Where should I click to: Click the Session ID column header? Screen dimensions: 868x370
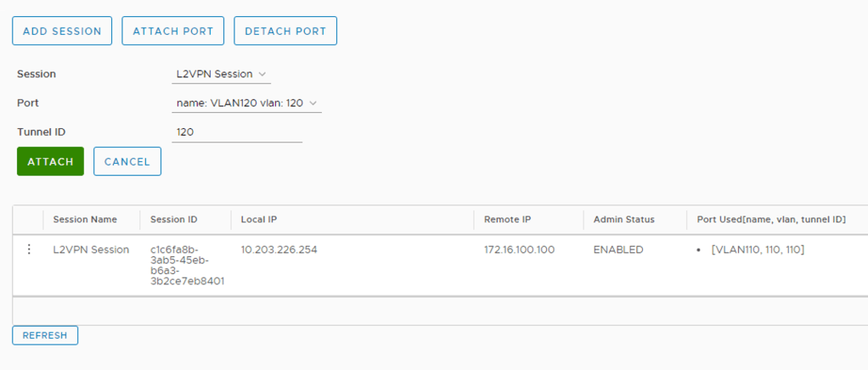173,220
